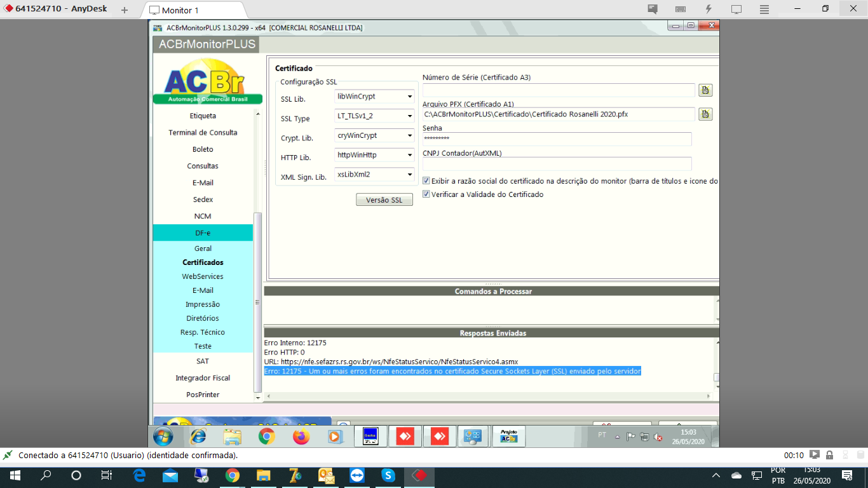Click the Versão SSL button
Image resolution: width=868 pixels, height=488 pixels.
tap(384, 200)
